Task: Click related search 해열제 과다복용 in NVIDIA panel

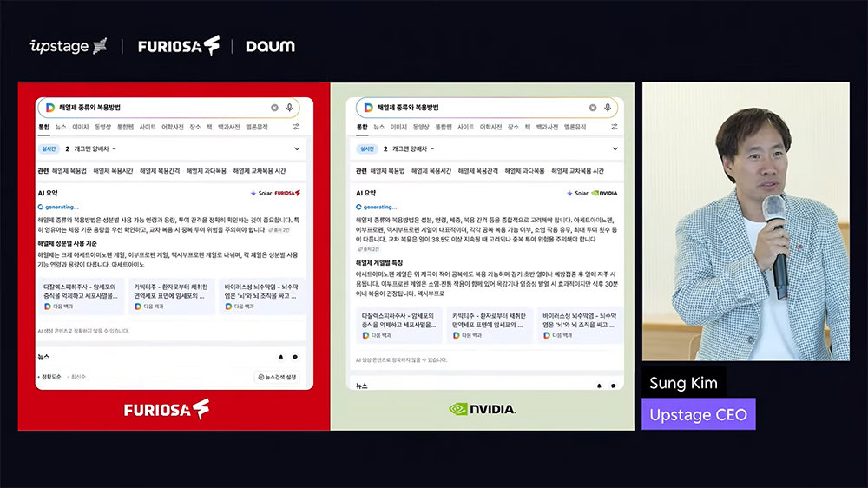Action: [524, 171]
